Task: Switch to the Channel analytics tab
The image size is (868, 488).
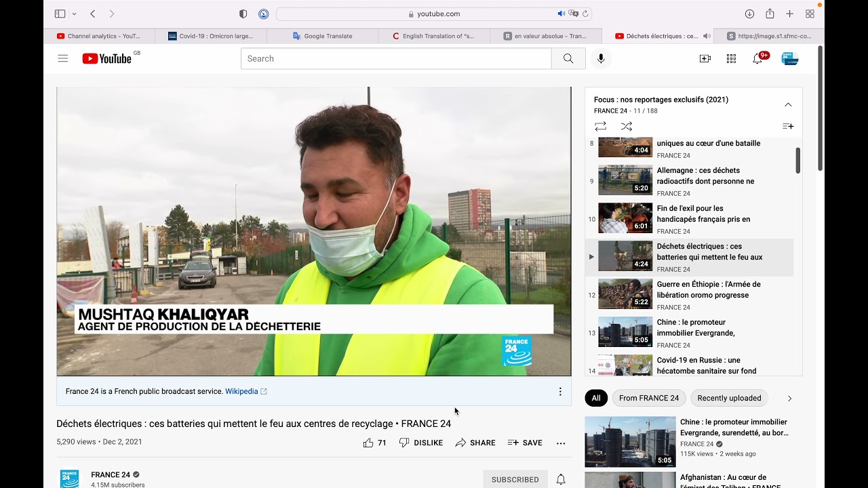Action: coord(99,36)
